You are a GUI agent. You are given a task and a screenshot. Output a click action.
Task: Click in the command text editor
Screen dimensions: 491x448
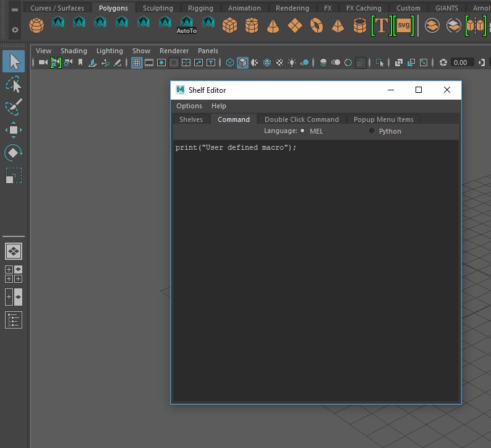click(x=315, y=266)
